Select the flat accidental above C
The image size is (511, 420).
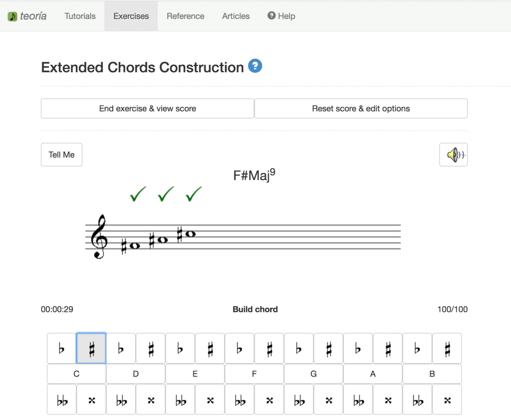pyautogui.click(x=61, y=349)
